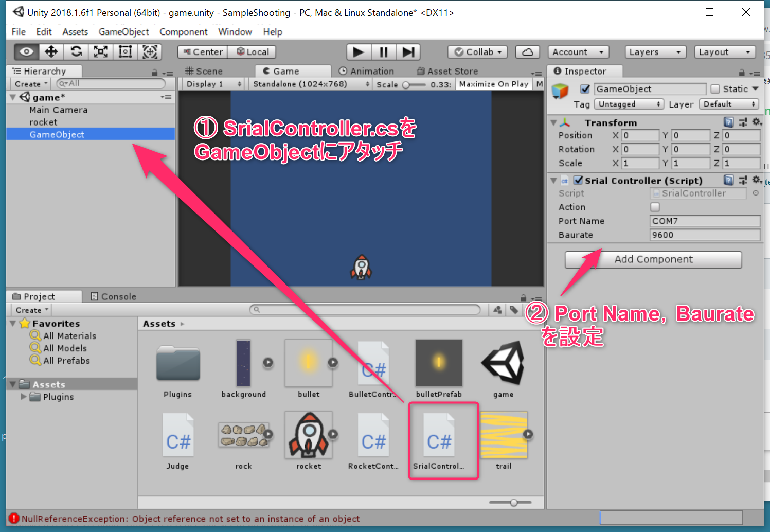The width and height of the screenshot is (770, 532).
Task: Open Srial Controller settings gear
Action: point(757,180)
